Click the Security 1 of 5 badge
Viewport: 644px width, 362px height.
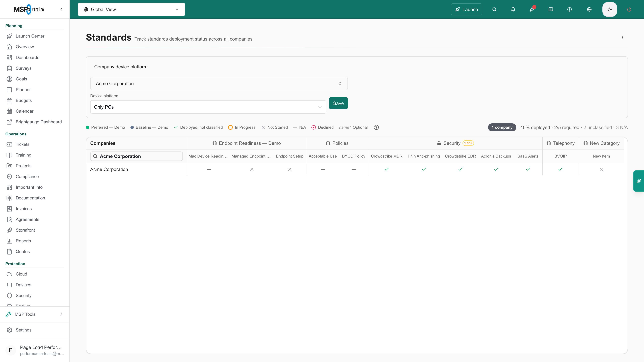coord(468,143)
